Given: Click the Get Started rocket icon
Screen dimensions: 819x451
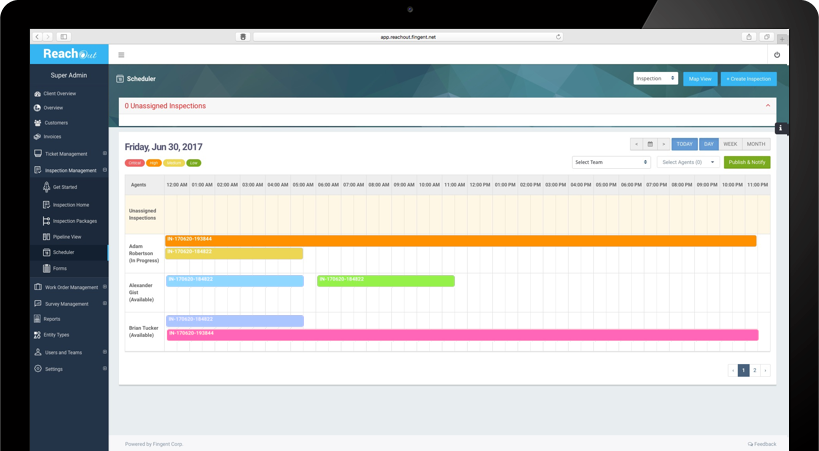Looking at the screenshot, I should [x=46, y=187].
